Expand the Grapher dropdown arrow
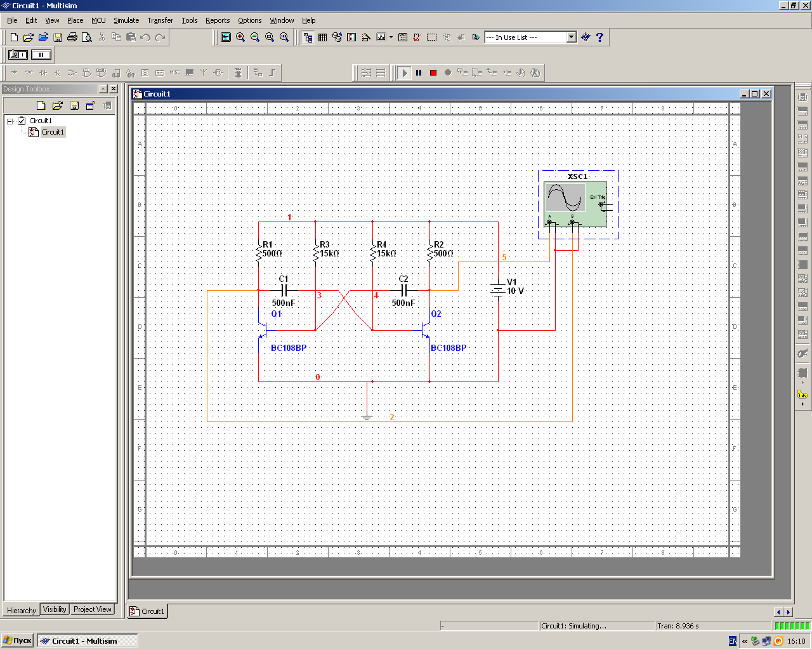812x650 pixels. coord(391,37)
